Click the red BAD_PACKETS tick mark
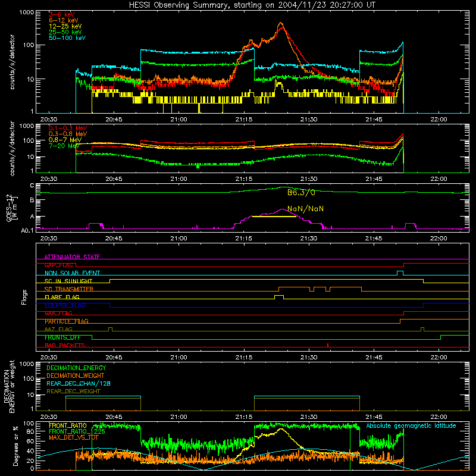Screen dimensions: 476x476 click(x=328, y=345)
